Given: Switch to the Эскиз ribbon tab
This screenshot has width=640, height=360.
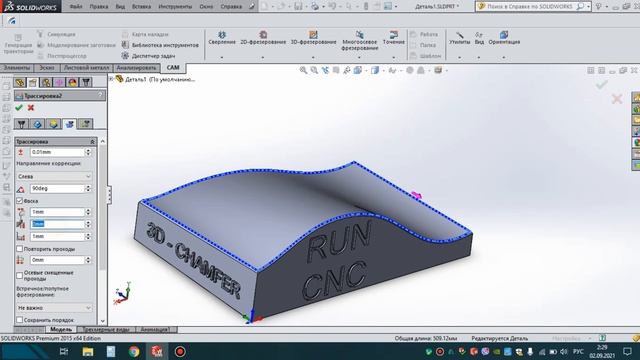Looking at the screenshot, I should pos(47,68).
